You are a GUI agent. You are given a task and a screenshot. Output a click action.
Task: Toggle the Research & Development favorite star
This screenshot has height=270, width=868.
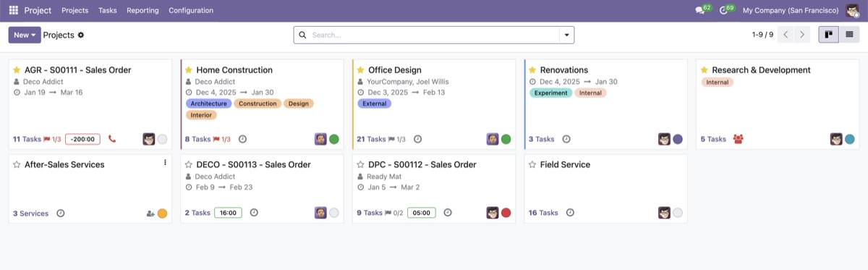[x=705, y=70]
